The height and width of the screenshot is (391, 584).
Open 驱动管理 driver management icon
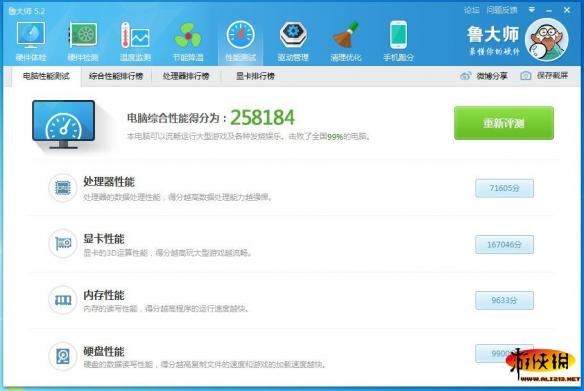click(x=293, y=35)
